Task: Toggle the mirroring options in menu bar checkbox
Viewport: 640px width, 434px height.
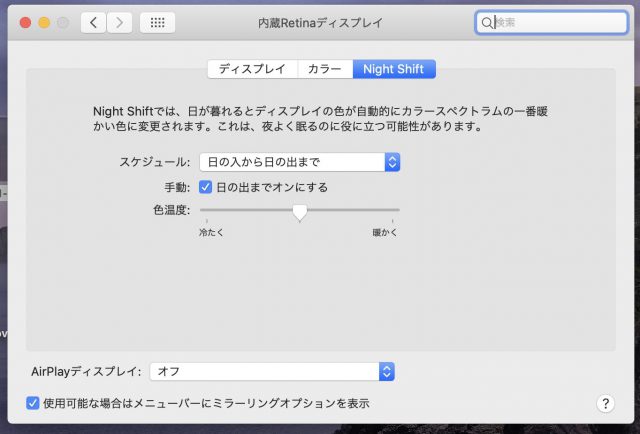Action: tap(33, 403)
